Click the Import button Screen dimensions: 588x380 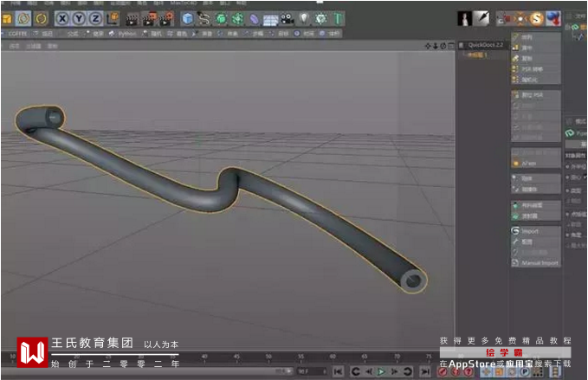pos(536,231)
